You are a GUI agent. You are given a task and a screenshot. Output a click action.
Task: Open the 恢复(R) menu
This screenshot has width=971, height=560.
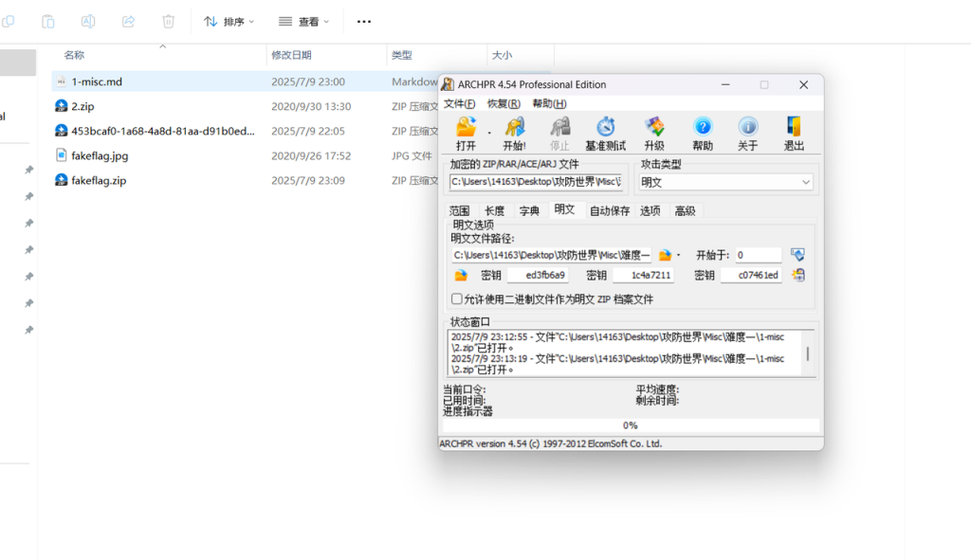pos(504,103)
